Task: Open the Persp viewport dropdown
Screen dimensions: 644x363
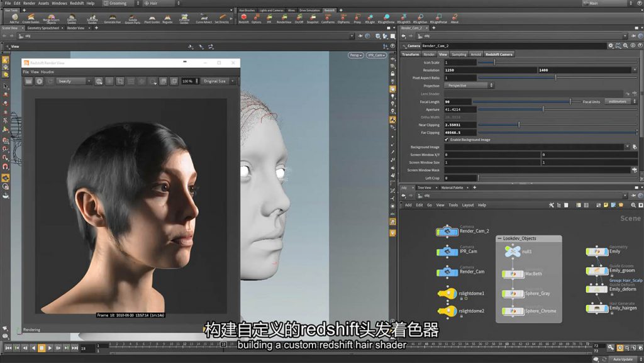Action: [x=356, y=55]
